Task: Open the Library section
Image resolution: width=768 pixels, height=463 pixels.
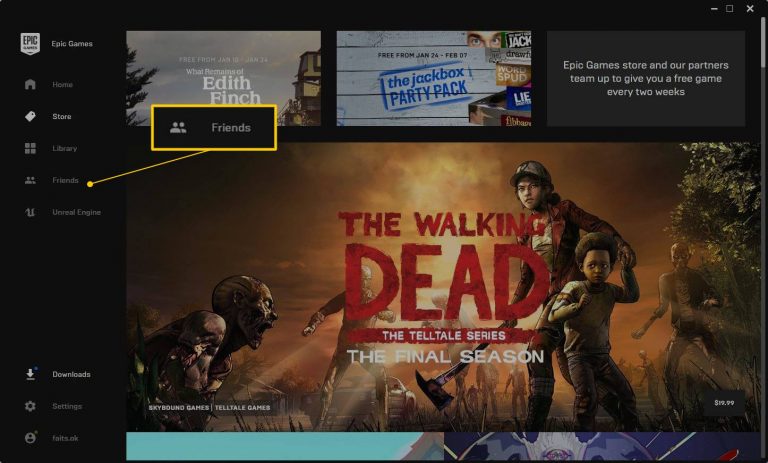Action: [x=65, y=148]
